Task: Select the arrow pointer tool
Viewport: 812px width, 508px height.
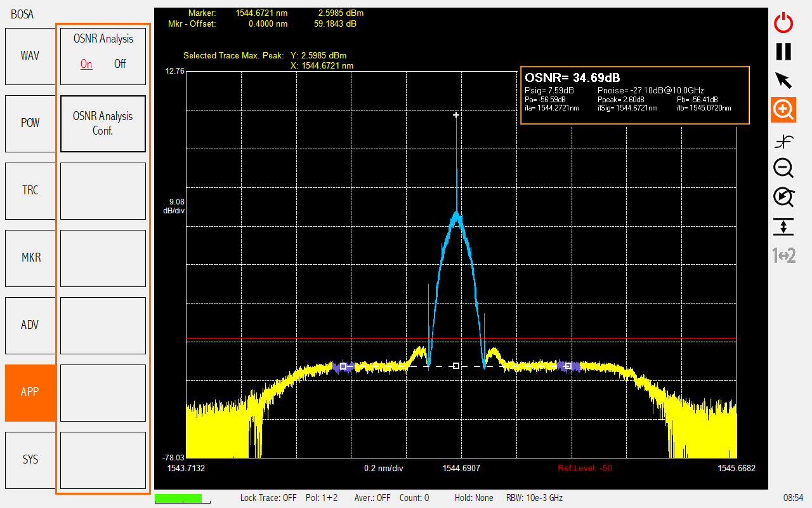Action: pos(783,81)
